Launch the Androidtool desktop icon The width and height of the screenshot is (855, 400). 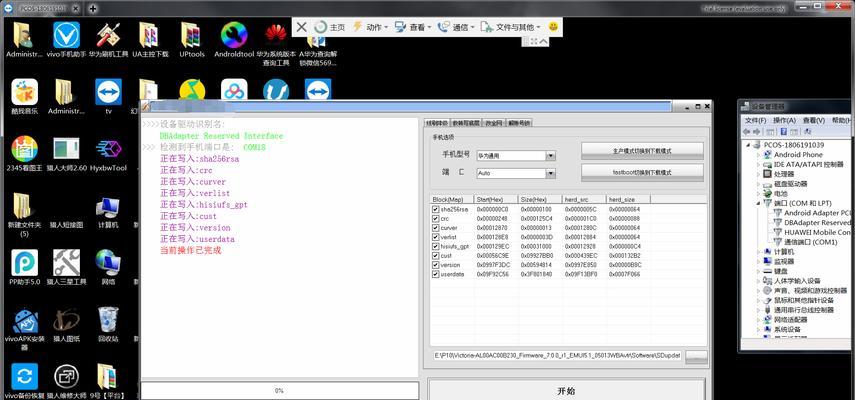coord(234,39)
